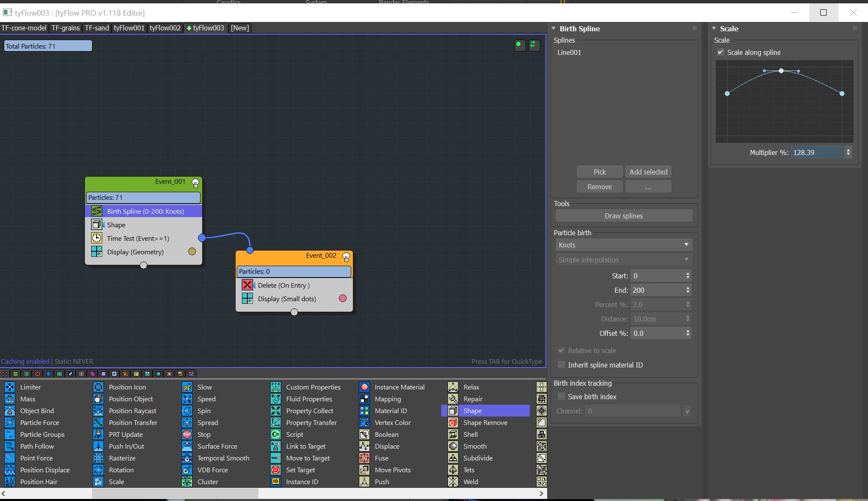This screenshot has height=501, width=868.
Task: Enable Inherit spline material ID
Action: click(561, 365)
